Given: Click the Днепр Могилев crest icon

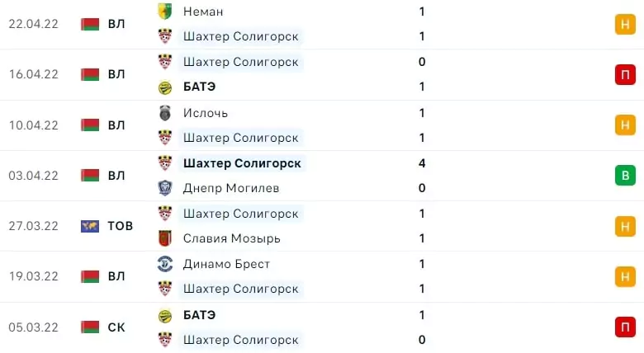Looking at the screenshot, I should coord(165,188).
